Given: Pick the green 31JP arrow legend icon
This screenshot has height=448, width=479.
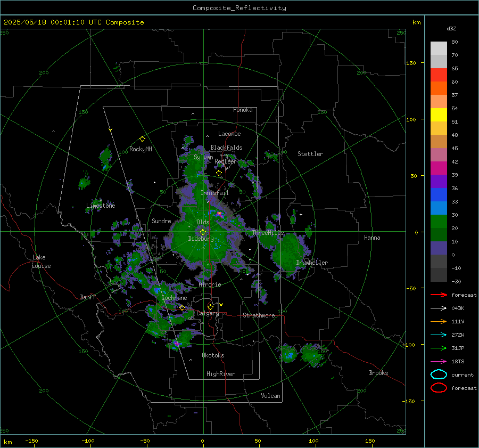Looking at the screenshot, I should pos(439,348).
